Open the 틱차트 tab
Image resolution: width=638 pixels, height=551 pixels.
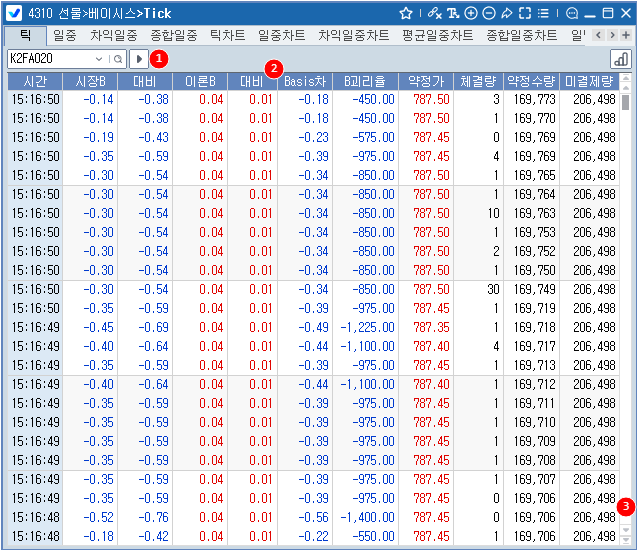coord(227,35)
